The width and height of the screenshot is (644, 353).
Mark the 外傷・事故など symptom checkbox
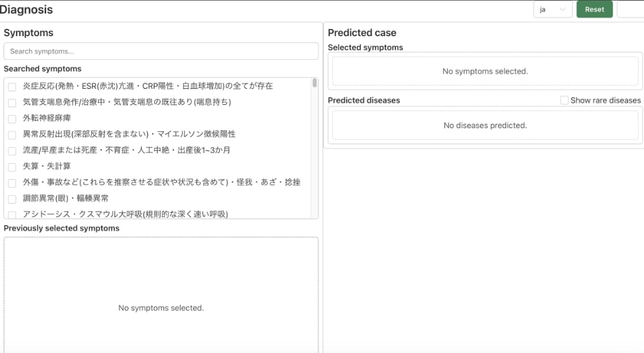click(12, 182)
